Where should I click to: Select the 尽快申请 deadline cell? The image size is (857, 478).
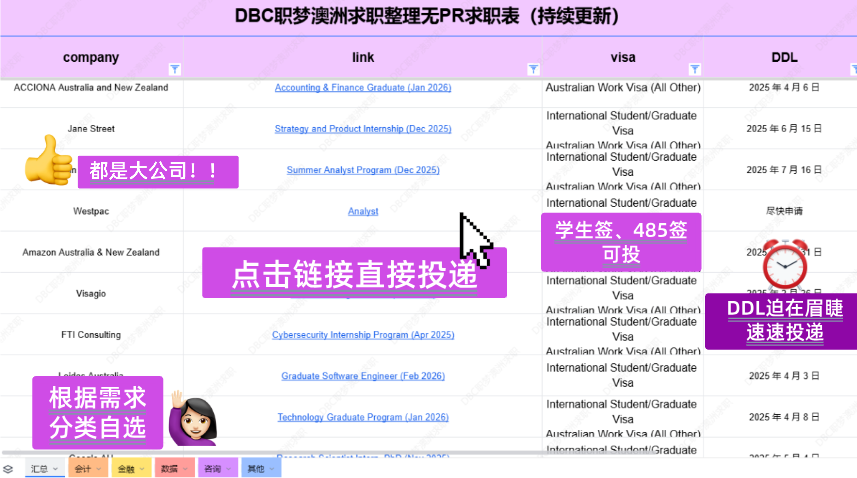coord(784,211)
